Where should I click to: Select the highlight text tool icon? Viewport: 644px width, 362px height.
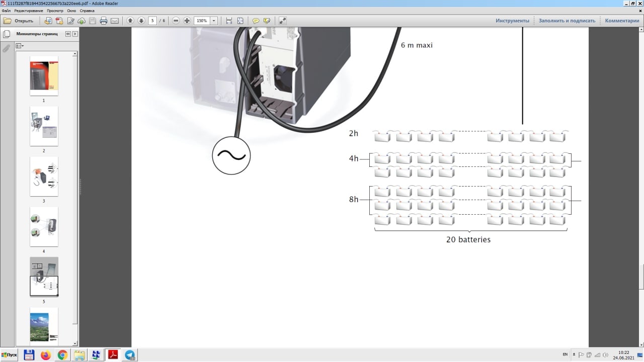tap(267, 21)
